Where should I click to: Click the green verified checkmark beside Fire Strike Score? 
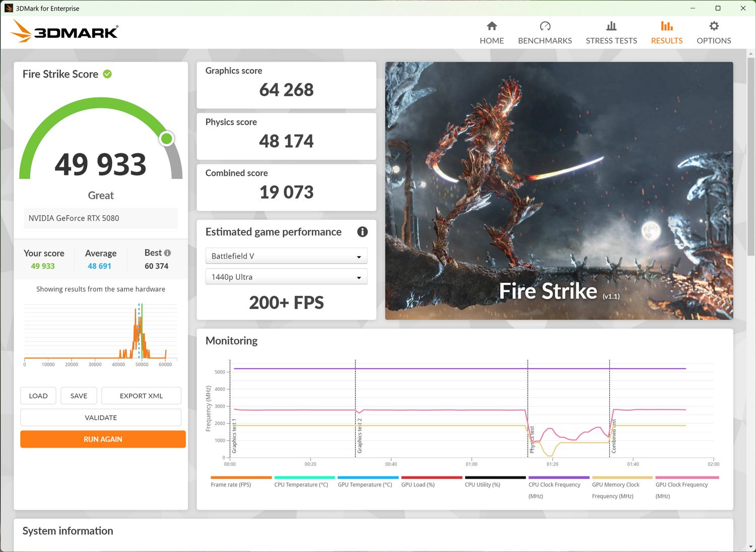coord(107,74)
